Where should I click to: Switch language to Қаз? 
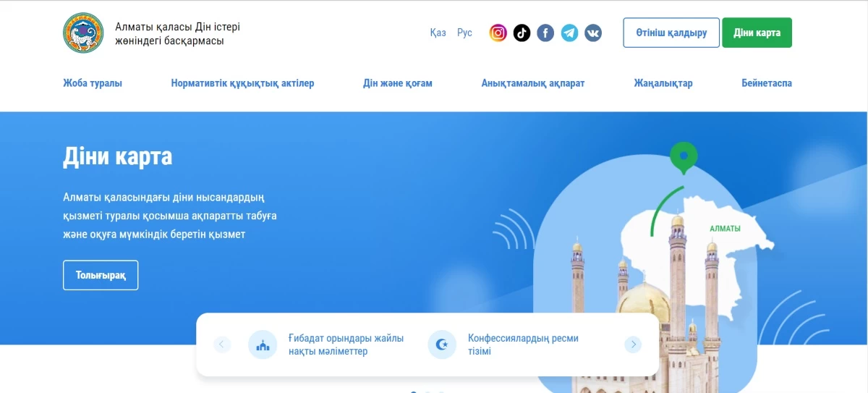(438, 33)
